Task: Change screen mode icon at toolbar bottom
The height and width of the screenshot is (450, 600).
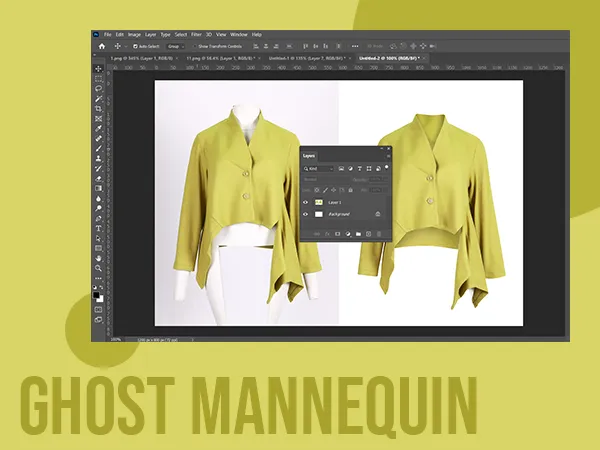Action: coord(98,320)
